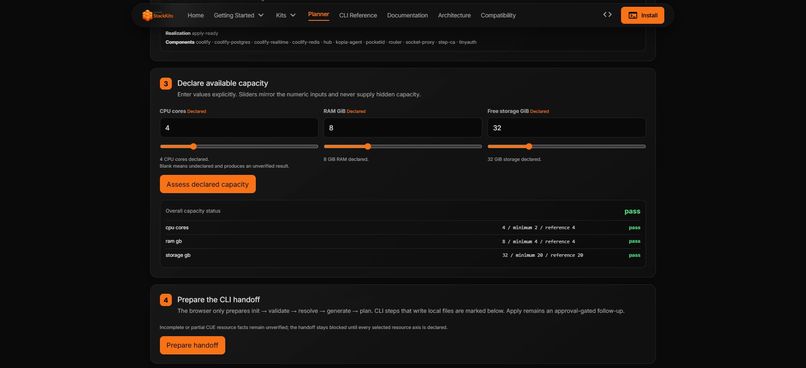The width and height of the screenshot is (806, 368).
Task: Navigate to the Compatibility page
Action: pyautogui.click(x=498, y=15)
